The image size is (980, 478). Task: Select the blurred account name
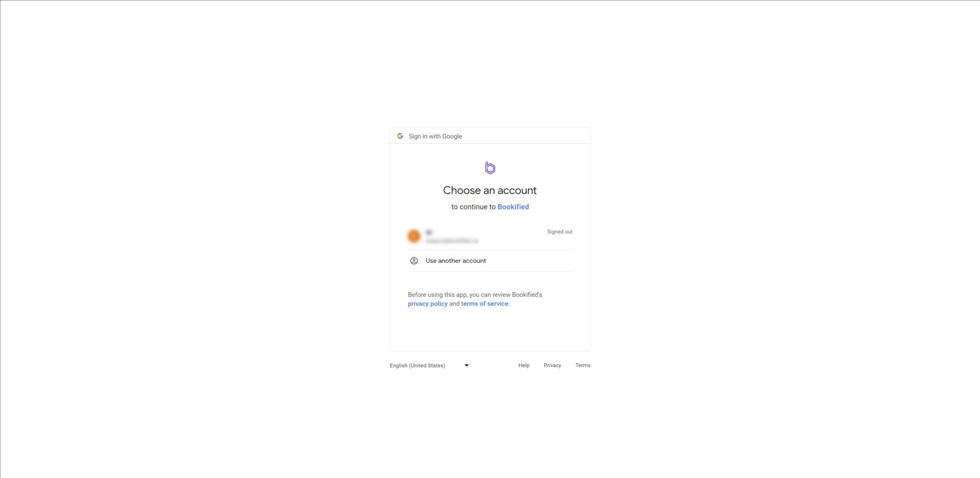click(429, 232)
